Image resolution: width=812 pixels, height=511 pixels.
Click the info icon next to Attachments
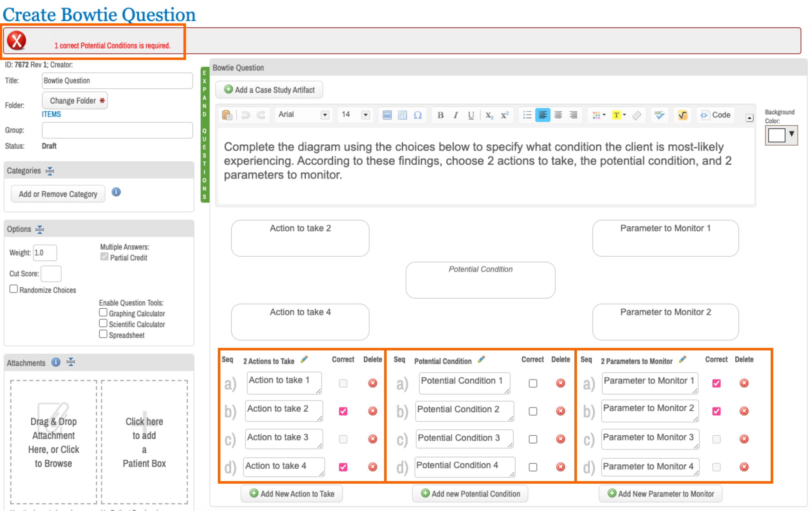[x=56, y=362]
